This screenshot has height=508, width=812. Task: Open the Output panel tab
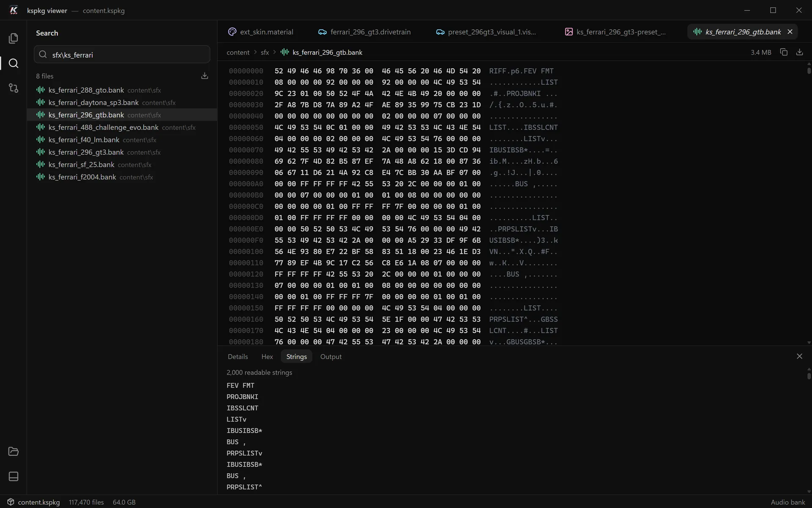coord(331,356)
